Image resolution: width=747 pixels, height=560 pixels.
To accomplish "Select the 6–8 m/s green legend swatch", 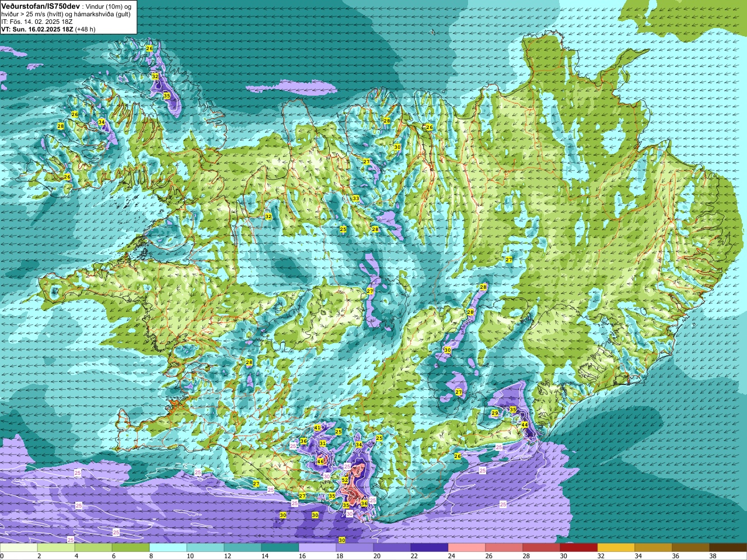I will 131,548.
